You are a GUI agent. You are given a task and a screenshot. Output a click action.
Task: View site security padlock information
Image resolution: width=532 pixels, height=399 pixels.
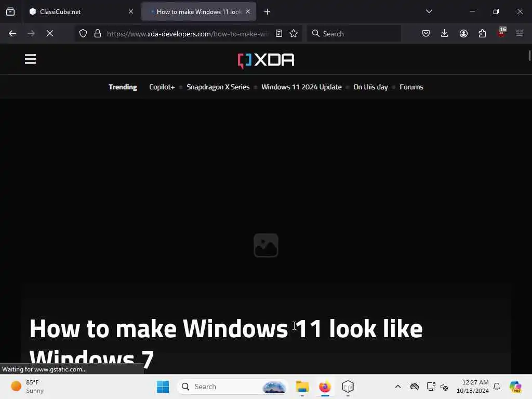pyautogui.click(x=98, y=34)
